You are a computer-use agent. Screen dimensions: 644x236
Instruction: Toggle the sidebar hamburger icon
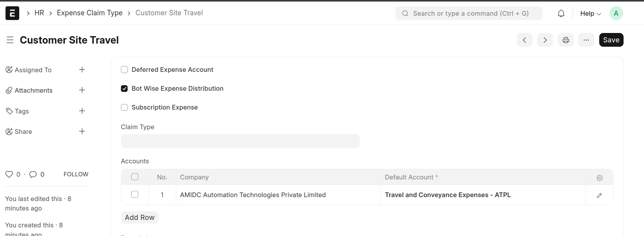click(x=10, y=40)
